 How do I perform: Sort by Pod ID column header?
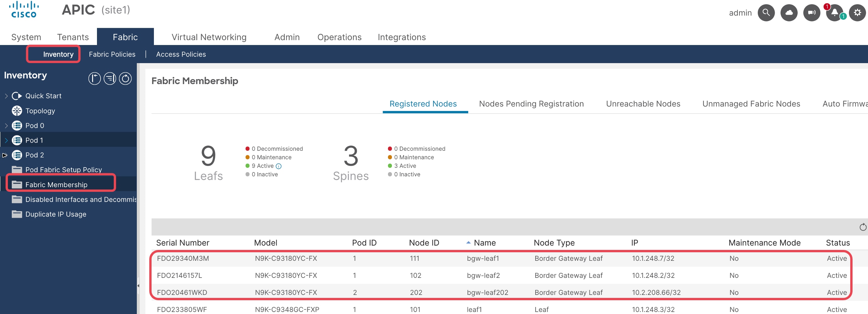364,243
